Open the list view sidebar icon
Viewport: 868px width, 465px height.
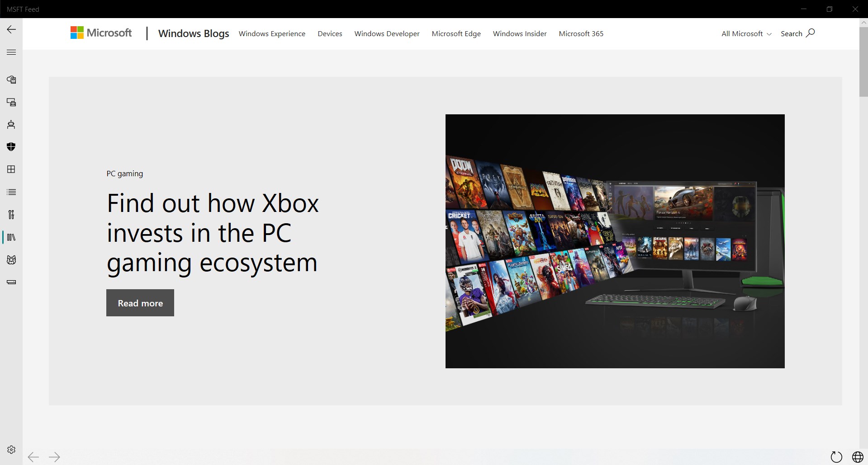point(11,192)
